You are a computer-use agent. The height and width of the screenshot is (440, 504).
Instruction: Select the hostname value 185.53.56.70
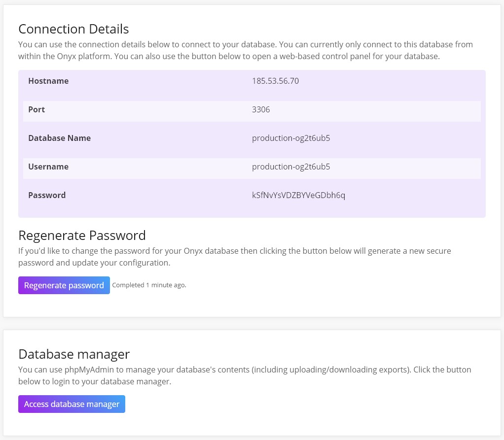coord(275,81)
